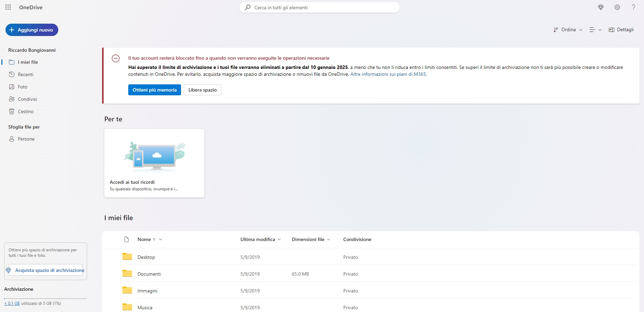644x312 pixels.
Task: Click the 5/9/2019 date in Documenti row
Action: [250, 274]
